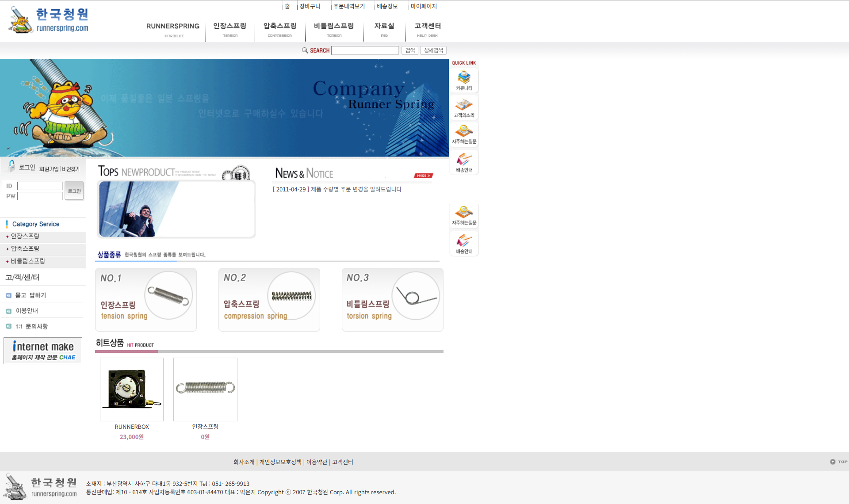Open the RUNNERBOX product name link

132,427
